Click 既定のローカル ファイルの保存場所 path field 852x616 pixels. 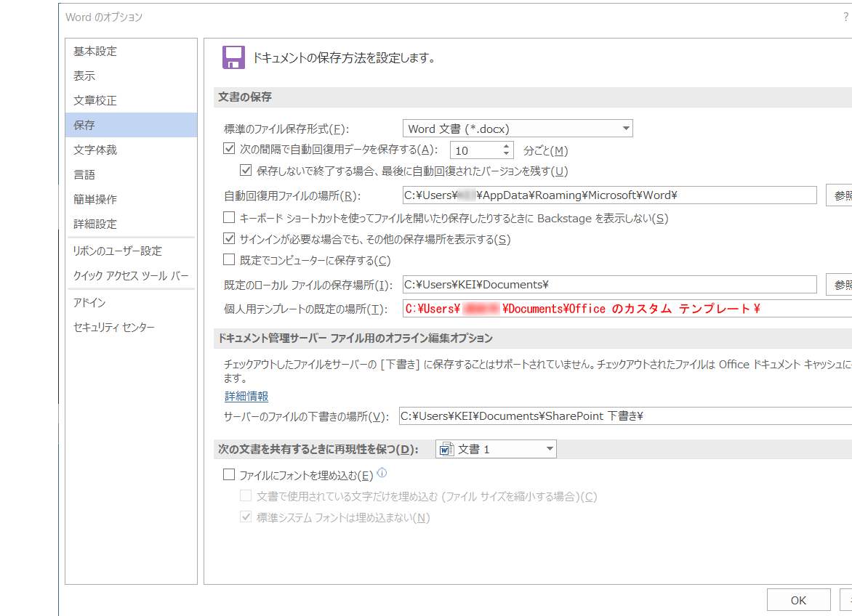[x=610, y=285]
